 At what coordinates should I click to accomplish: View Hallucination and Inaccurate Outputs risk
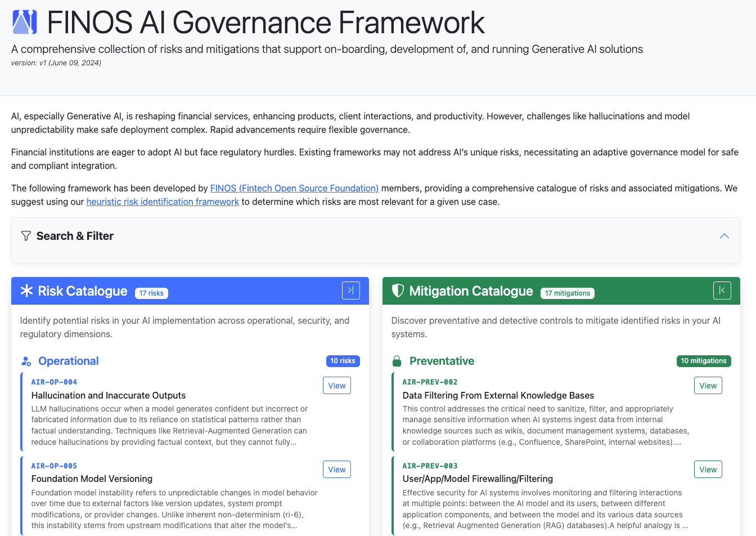[x=336, y=386]
